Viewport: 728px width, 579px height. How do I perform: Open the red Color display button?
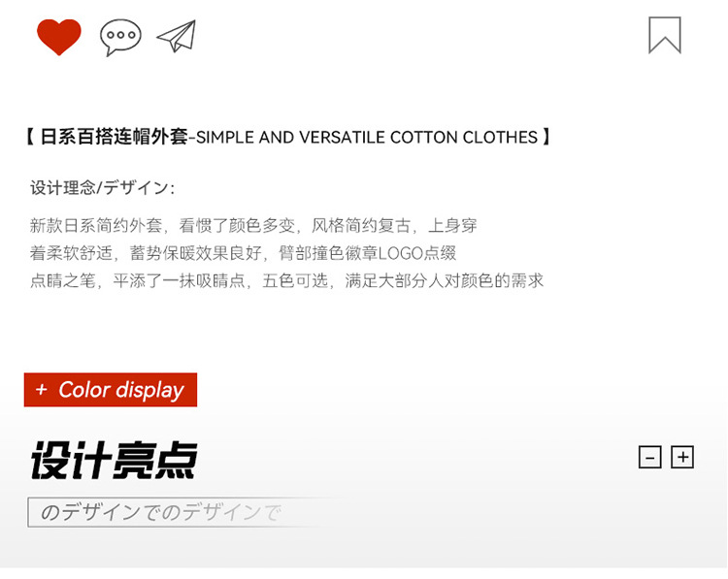(x=111, y=390)
